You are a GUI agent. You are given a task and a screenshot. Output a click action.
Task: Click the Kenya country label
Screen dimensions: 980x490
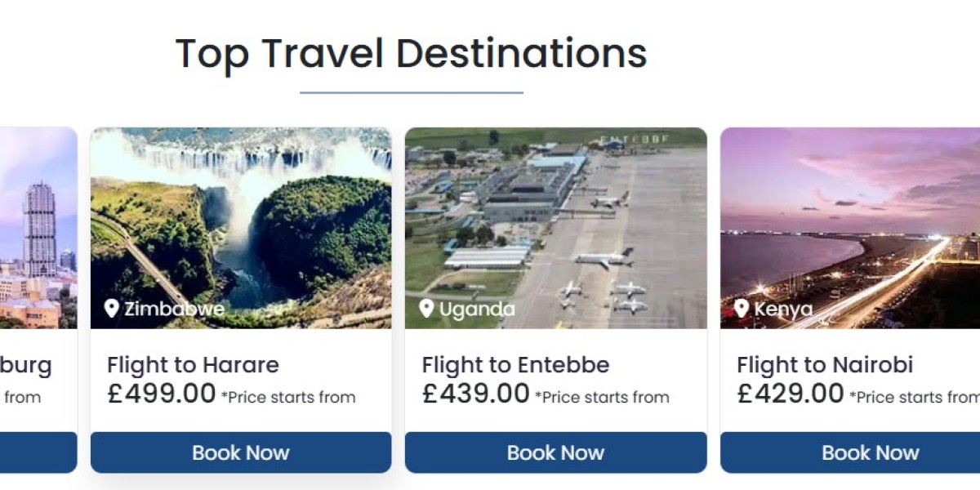point(783,309)
